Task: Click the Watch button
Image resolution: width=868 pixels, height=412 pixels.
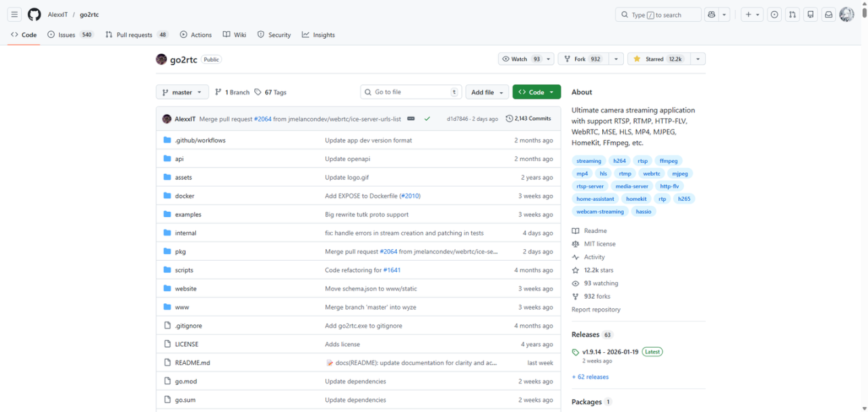Action: (x=521, y=59)
